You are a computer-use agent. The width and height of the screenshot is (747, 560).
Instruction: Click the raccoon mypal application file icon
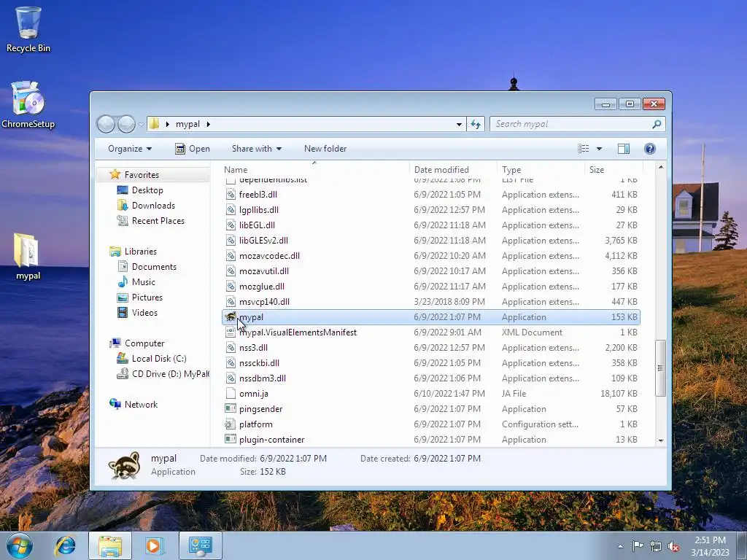coord(231,316)
